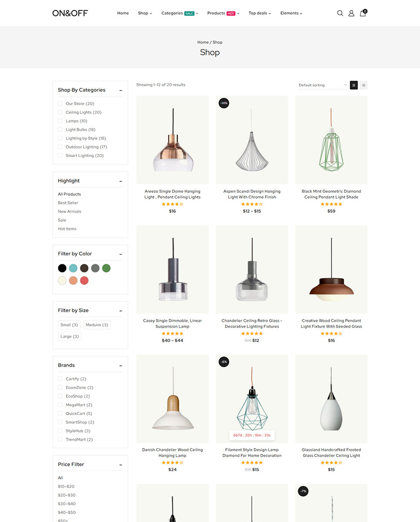This screenshot has height=522, width=420.
Task: Pick the blue color swatch
Action: (x=73, y=268)
